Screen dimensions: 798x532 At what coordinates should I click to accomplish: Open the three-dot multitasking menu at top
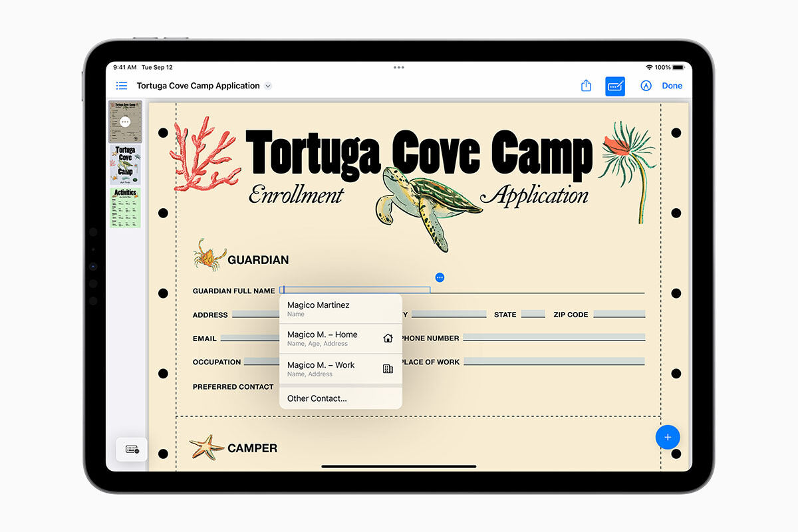click(x=399, y=67)
